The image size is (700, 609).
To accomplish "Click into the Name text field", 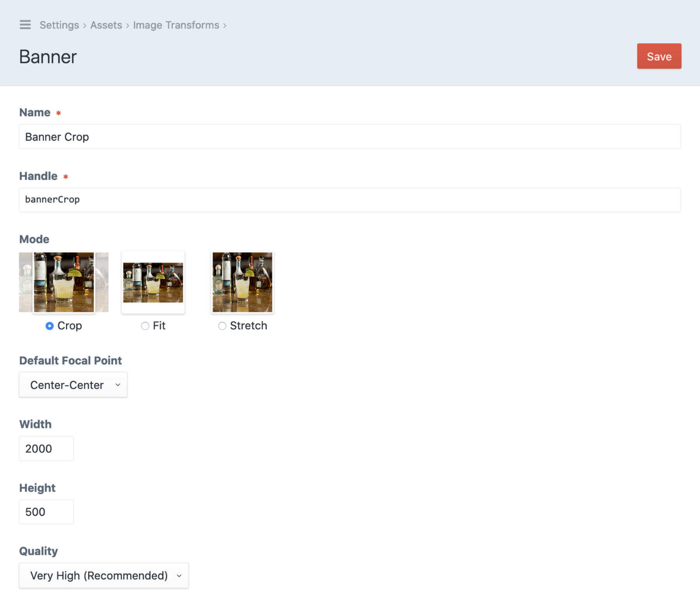I will 349,137.
